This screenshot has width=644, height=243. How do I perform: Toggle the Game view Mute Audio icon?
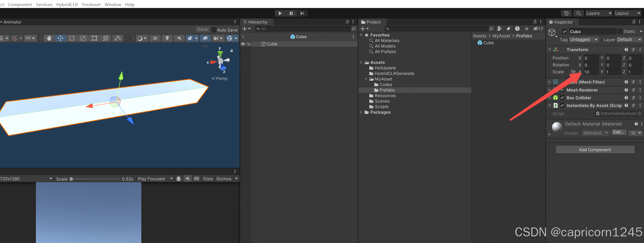click(188, 179)
